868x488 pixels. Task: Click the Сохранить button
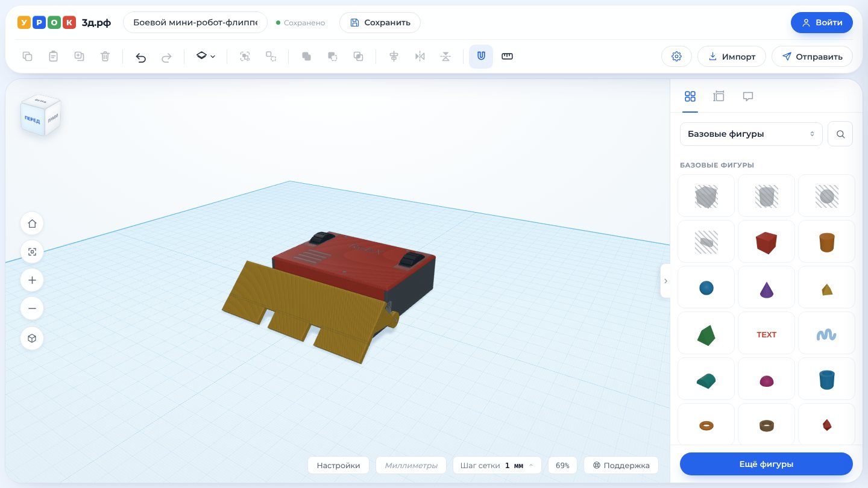[x=380, y=23]
